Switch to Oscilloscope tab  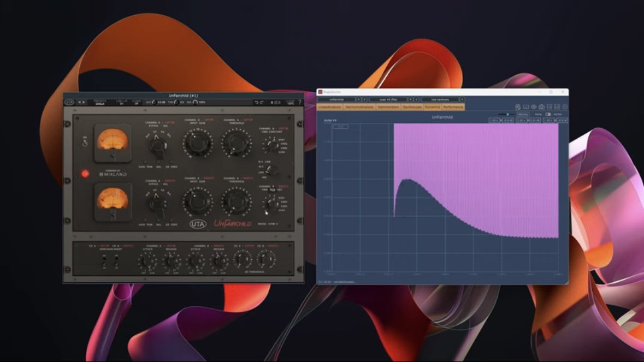click(412, 107)
